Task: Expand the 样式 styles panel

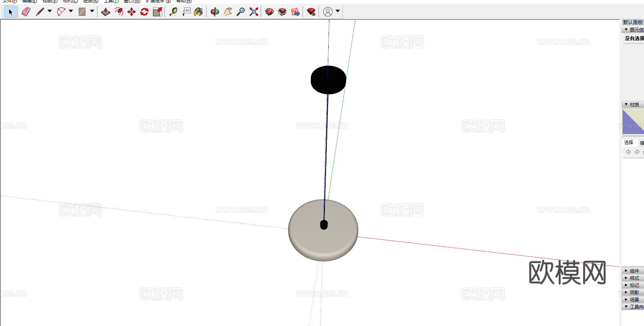Action: (x=626, y=278)
